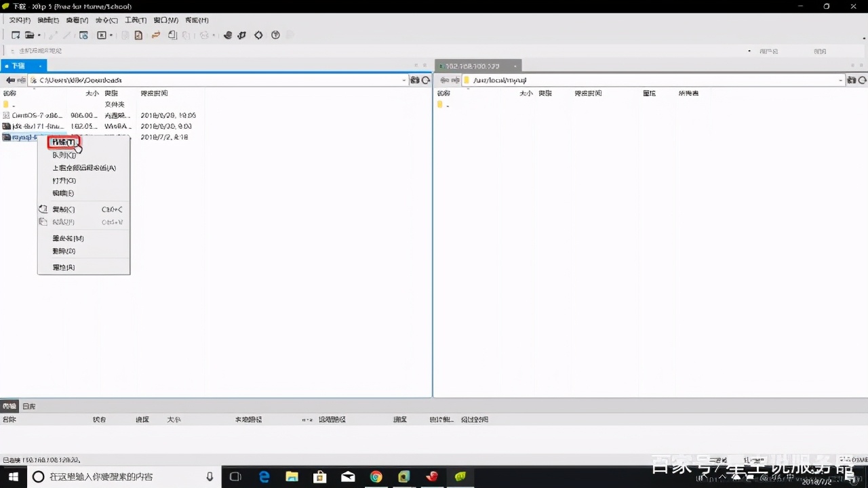Choose Delete (D) in the context menu

click(x=64, y=251)
